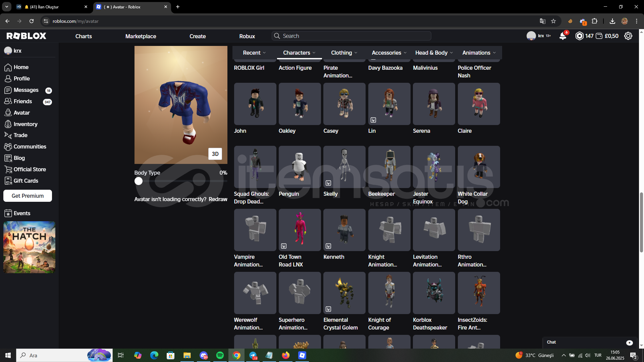Open File Explorer from taskbar
This screenshot has width=644, height=362.
(187, 355)
